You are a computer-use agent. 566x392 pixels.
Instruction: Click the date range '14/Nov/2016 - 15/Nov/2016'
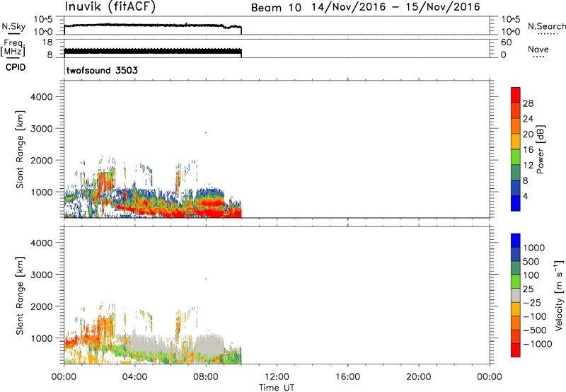pos(396,7)
